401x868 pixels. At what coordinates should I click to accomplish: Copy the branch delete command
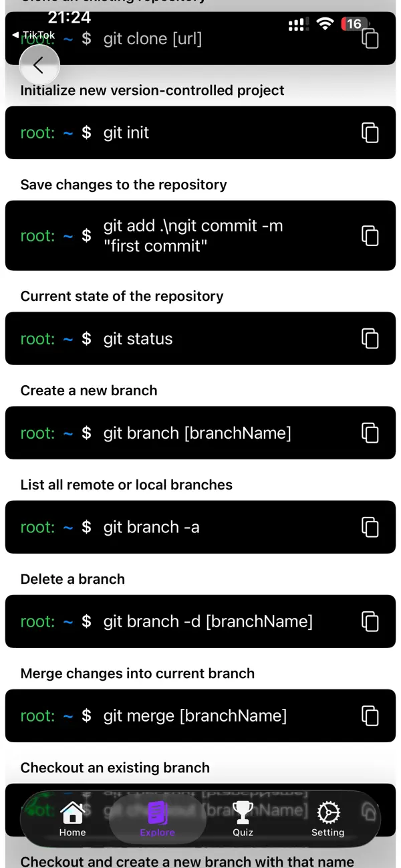[x=370, y=621]
